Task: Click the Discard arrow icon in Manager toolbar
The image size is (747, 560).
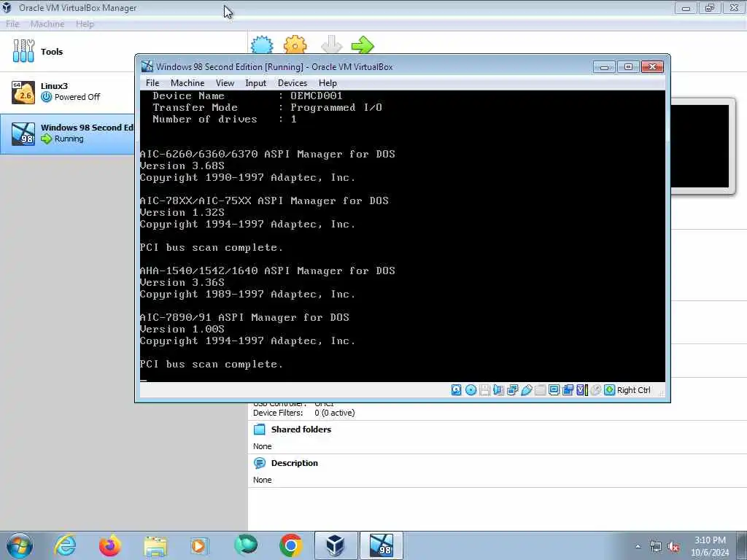Action: click(332, 44)
